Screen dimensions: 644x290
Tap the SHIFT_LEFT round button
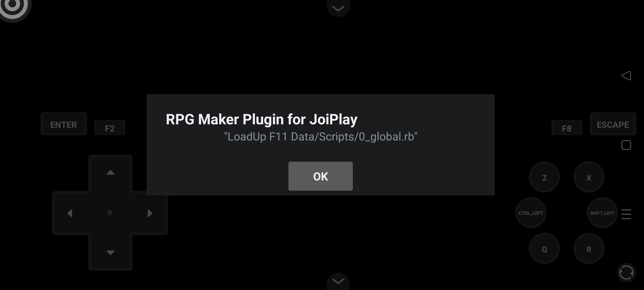coord(602,213)
